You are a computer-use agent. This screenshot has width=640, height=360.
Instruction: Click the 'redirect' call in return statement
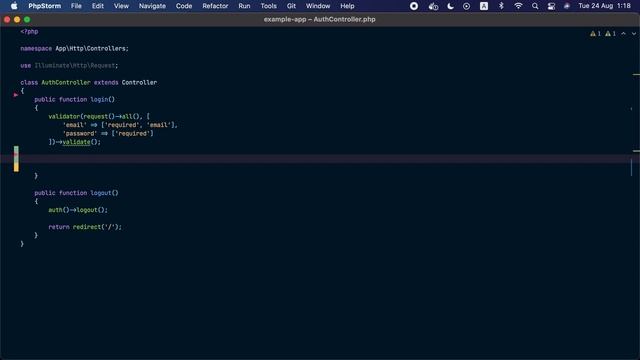coord(87,227)
